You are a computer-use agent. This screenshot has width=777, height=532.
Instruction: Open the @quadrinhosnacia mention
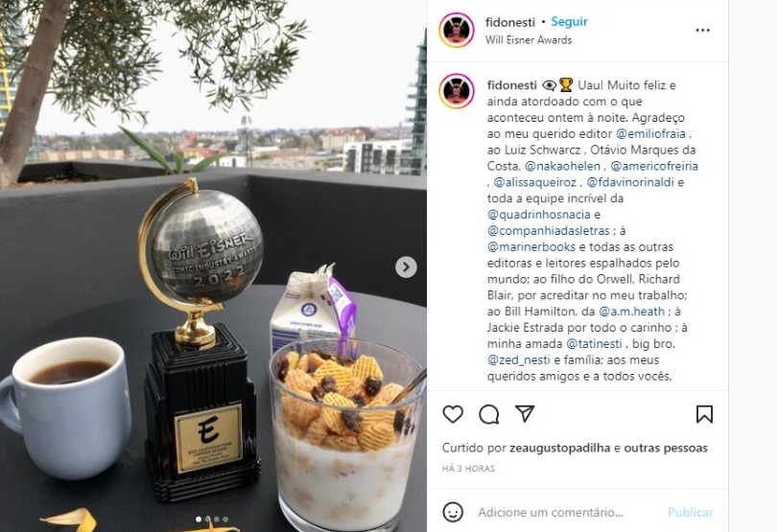tap(539, 215)
